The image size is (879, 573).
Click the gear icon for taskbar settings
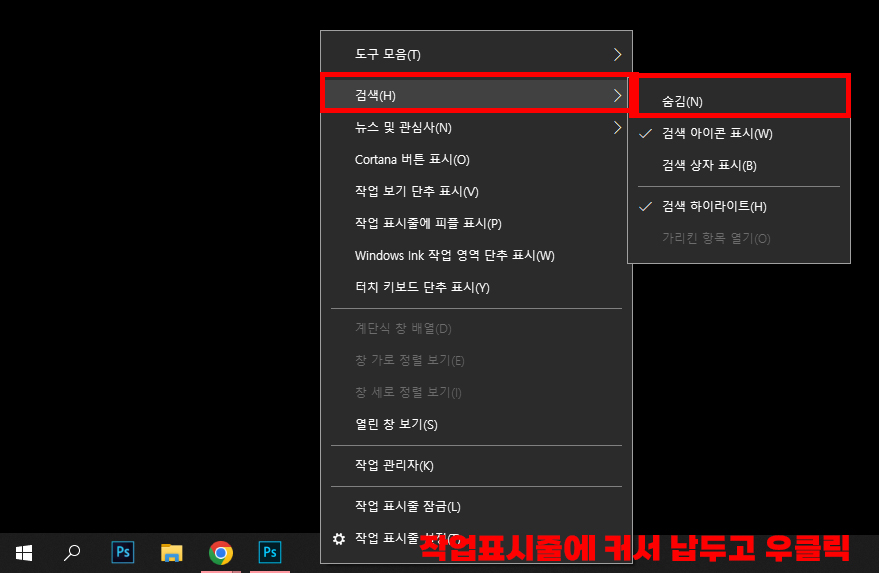click(x=339, y=539)
